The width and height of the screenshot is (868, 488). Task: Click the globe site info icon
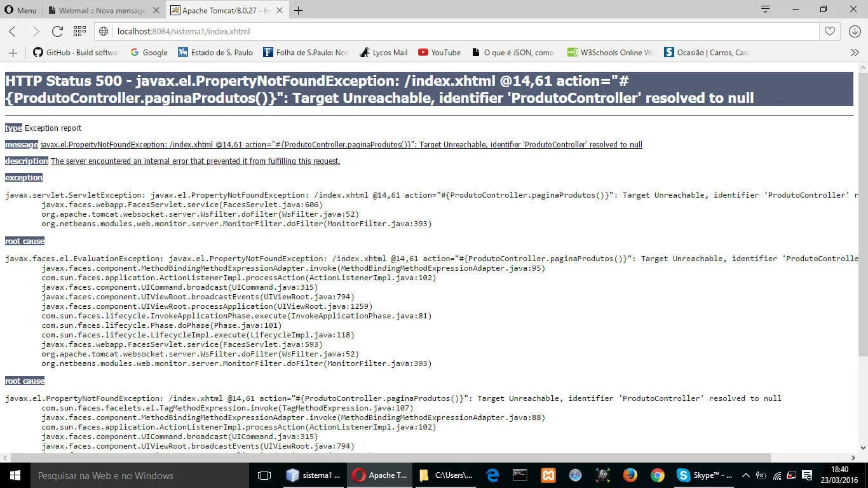coord(105,32)
